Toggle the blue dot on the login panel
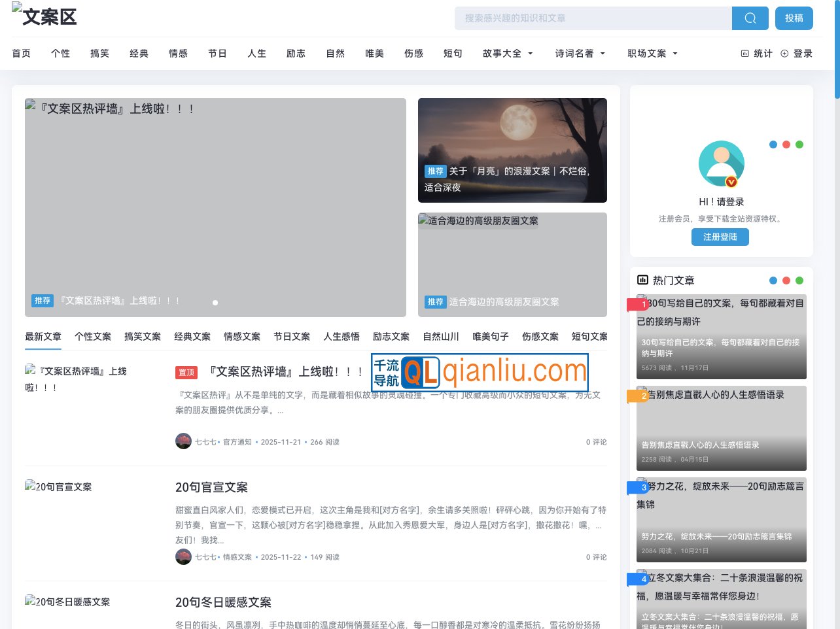This screenshot has width=840, height=629. [x=773, y=144]
